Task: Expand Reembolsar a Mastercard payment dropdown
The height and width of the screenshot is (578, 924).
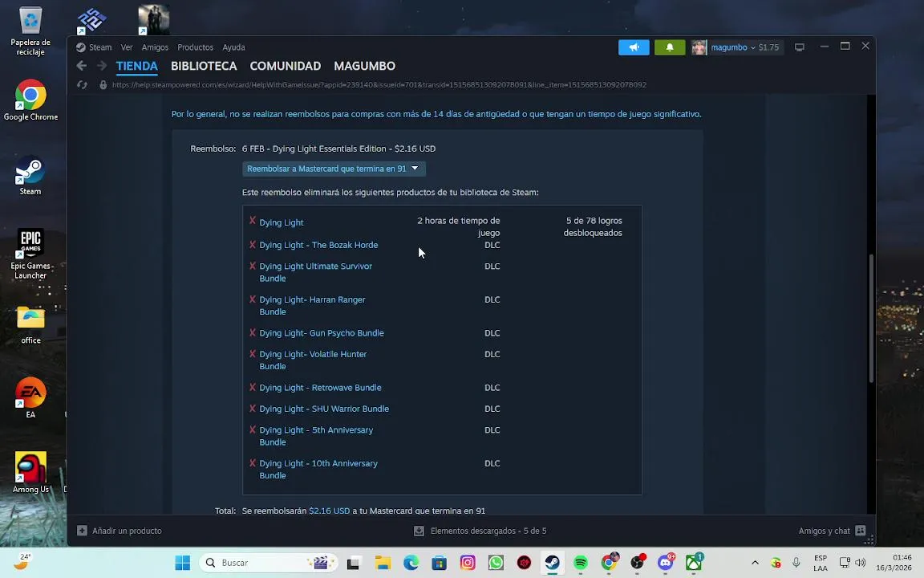Action: (x=334, y=169)
